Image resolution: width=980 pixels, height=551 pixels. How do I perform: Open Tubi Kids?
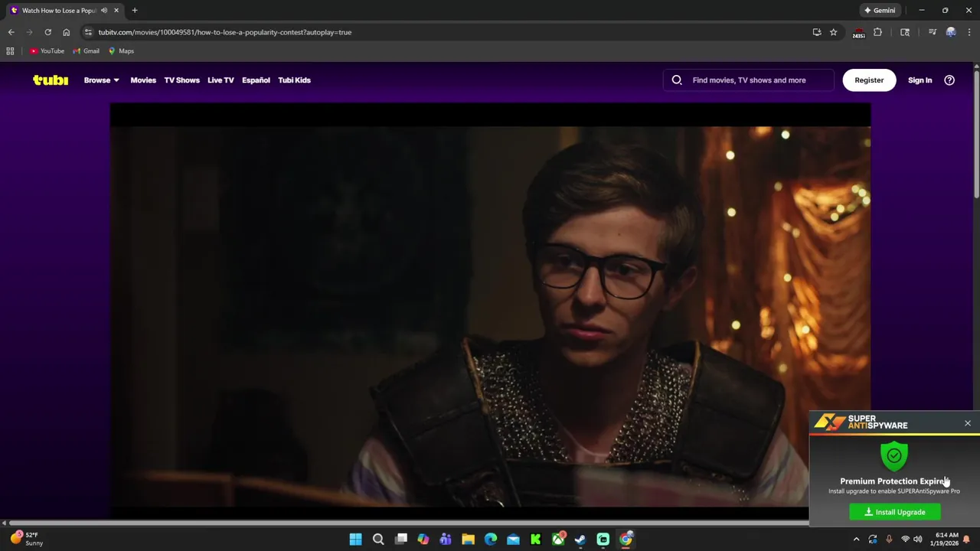pyautogui.click(x=294, y=80)
